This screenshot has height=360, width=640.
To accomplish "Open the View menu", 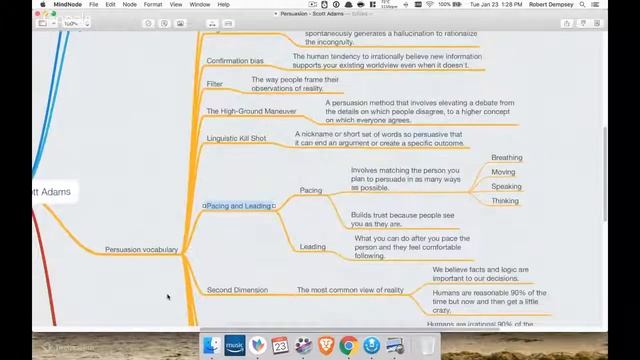I will [176, 4].
